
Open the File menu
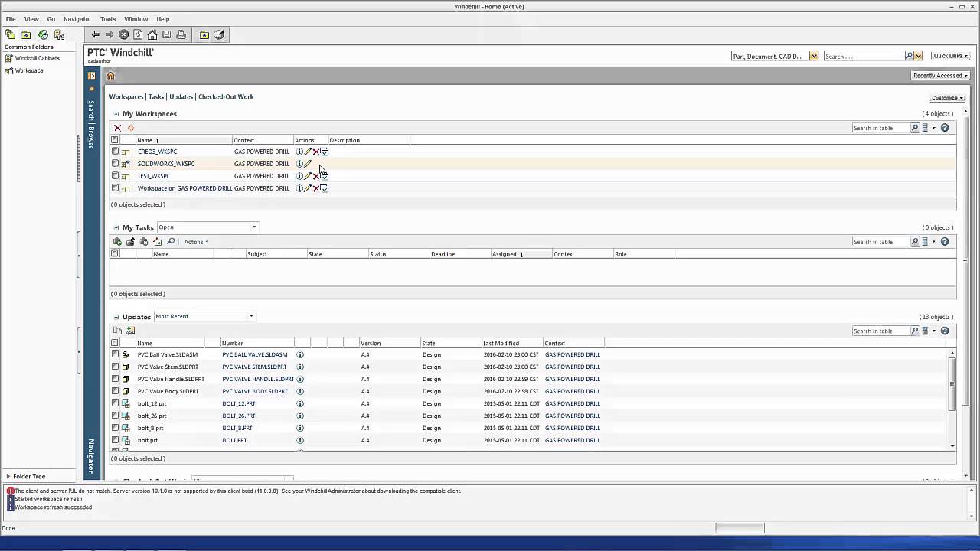(x=11, y=19)
